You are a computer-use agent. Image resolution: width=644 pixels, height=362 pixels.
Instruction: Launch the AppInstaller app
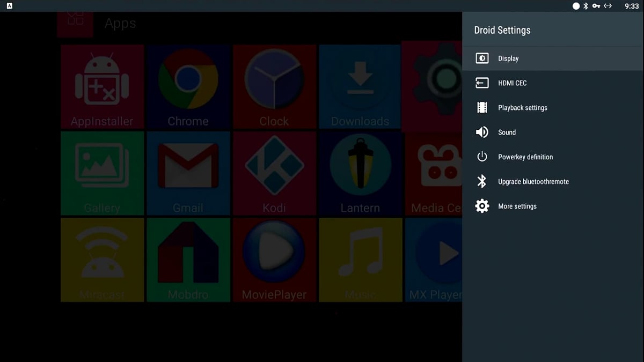[x=102, y=87]
